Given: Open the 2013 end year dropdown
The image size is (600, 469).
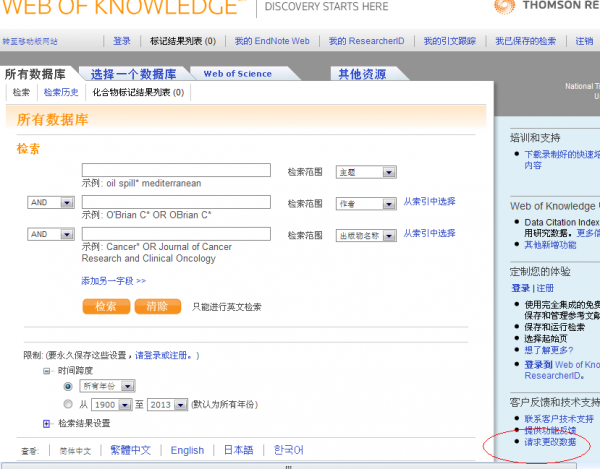Looking at the screenshot, I should pos(167,405).
